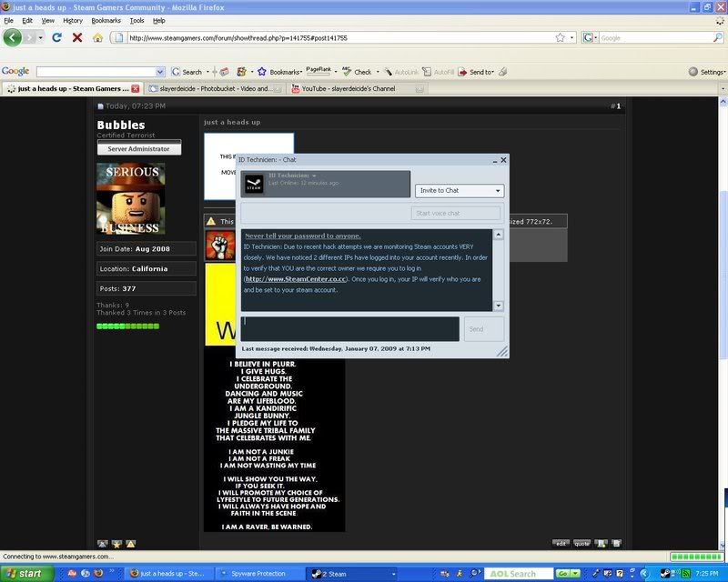This screenshot has width=728, height=582.
Task: Run spell Check from Google toolbar
Action: point(357,72)
